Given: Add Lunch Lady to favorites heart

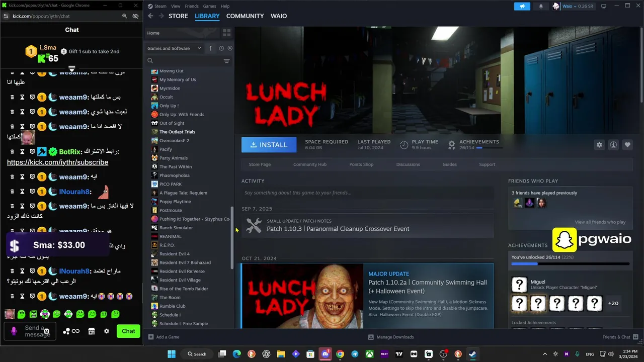Looking at the screenshot, I should tap(627, 145).
